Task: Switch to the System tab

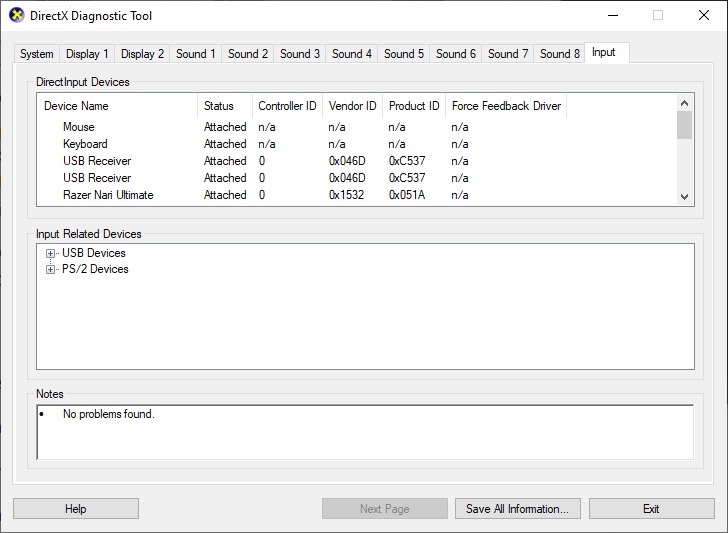Action: (x=37, y=54)
